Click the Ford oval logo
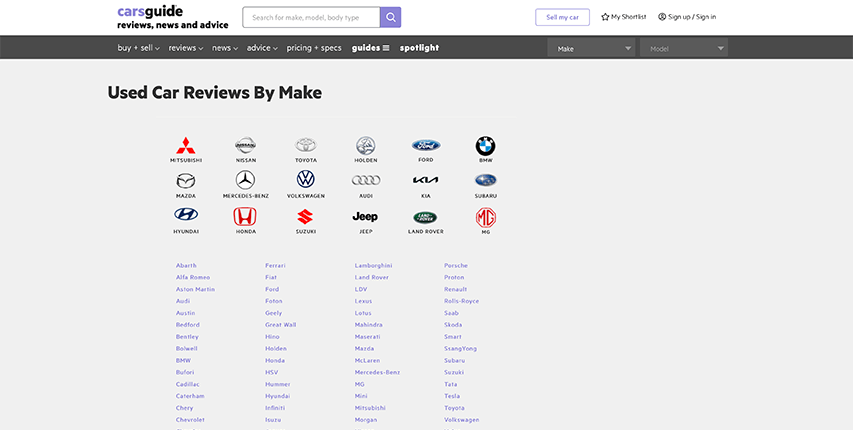 click(426, 145)
